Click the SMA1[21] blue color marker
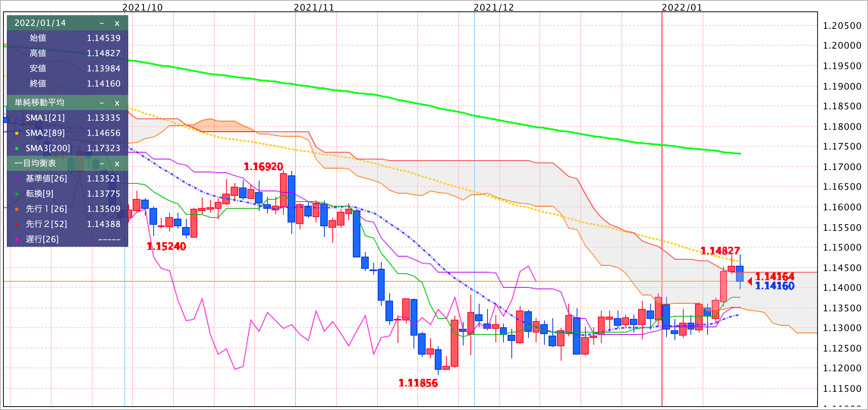 [x=17, y=118]
